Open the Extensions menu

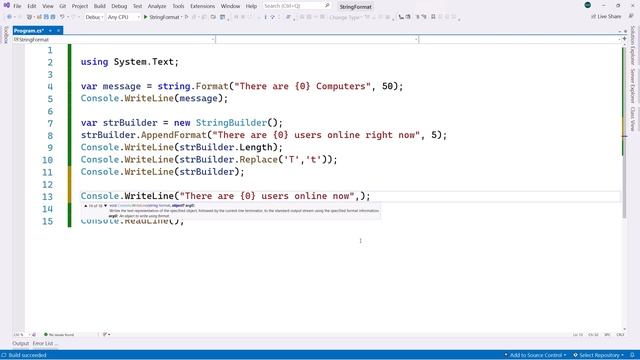202,6
